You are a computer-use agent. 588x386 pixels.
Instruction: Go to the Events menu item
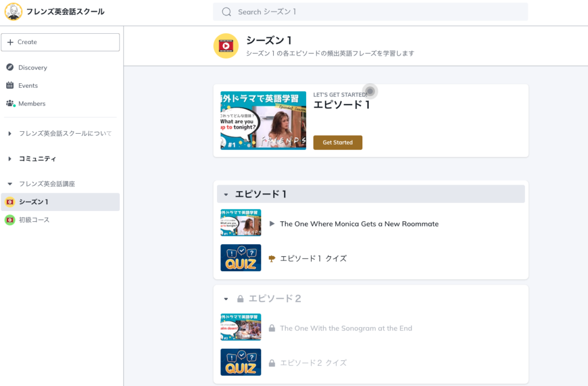(28, 85)
